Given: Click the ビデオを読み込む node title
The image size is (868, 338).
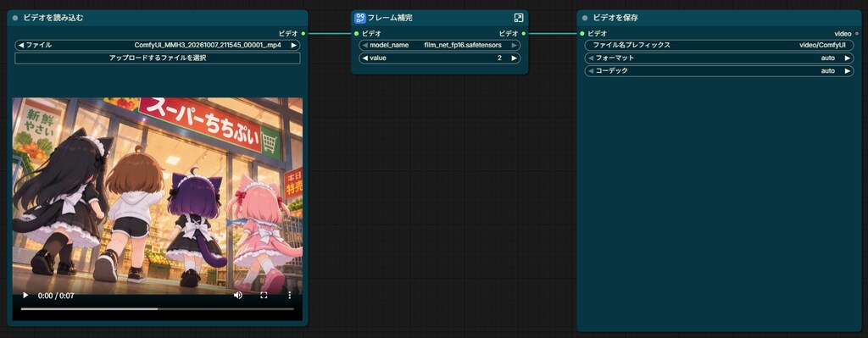Looking at the screenshot, I should tap(53, 18).
